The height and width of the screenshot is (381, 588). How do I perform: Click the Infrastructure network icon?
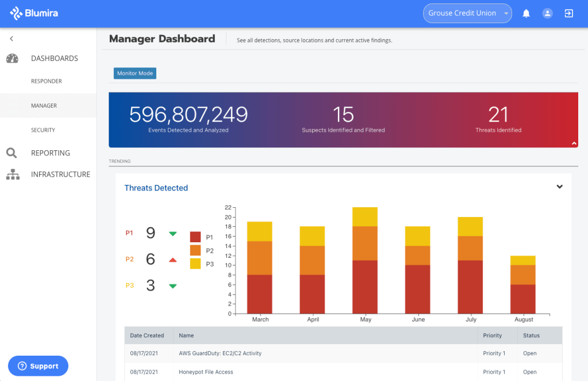tap(12, 174)
